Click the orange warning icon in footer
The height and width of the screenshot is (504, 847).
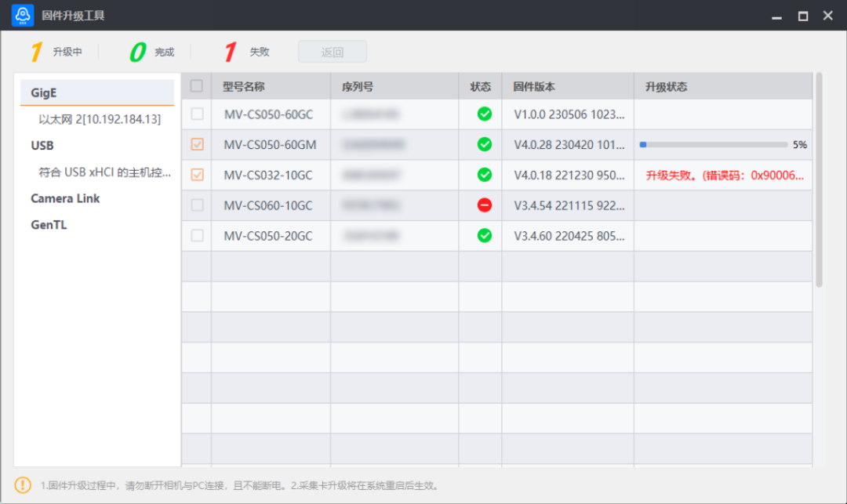23,485
